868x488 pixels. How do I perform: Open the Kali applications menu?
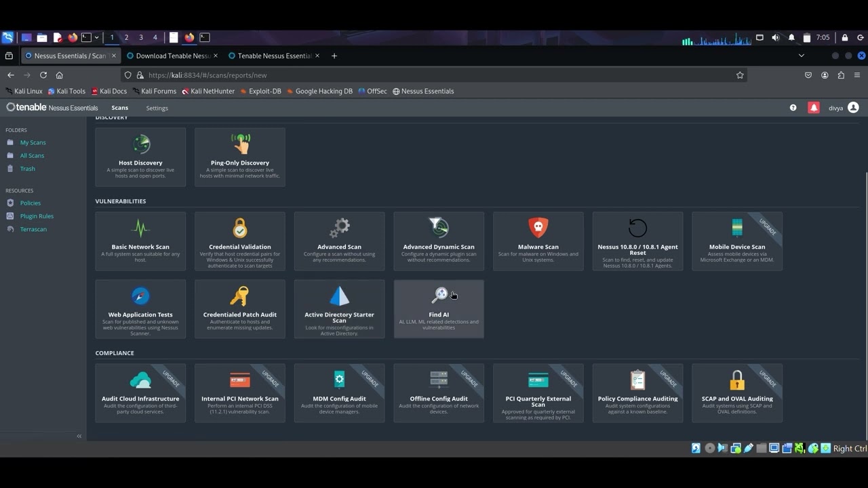point(7,37)
